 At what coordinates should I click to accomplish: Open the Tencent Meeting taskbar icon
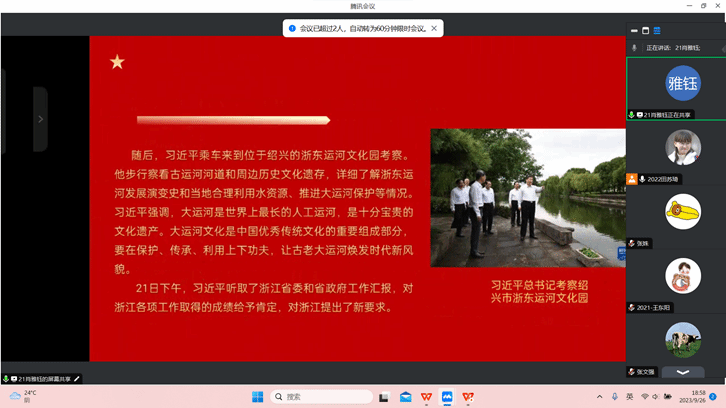pos(448,397)
